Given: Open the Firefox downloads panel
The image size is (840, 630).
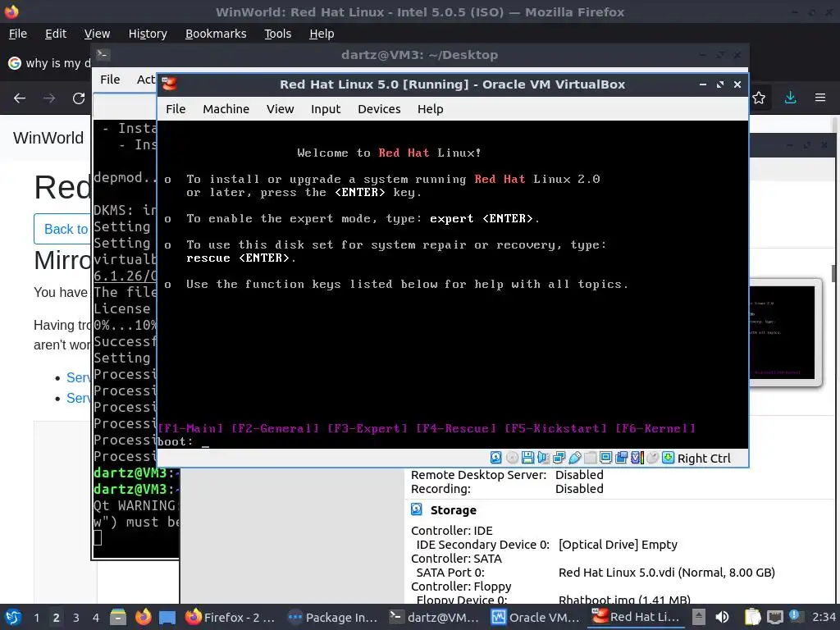Looking at the screenshot, I should point(790,98).
